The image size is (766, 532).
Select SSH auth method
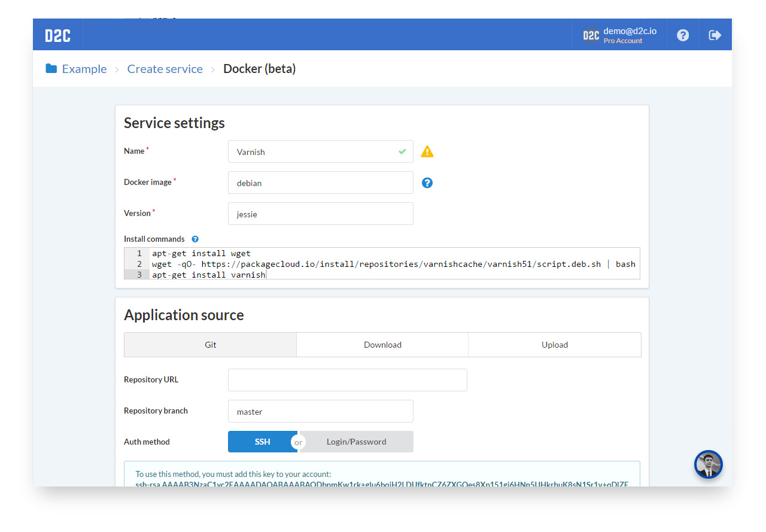pyautogui.click(x=262, y=442)
